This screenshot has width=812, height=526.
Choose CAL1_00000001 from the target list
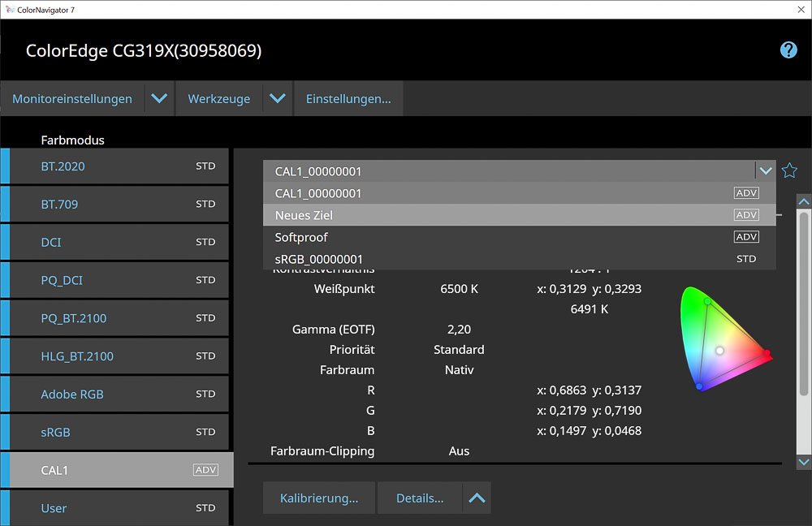[x=520, y=193]
